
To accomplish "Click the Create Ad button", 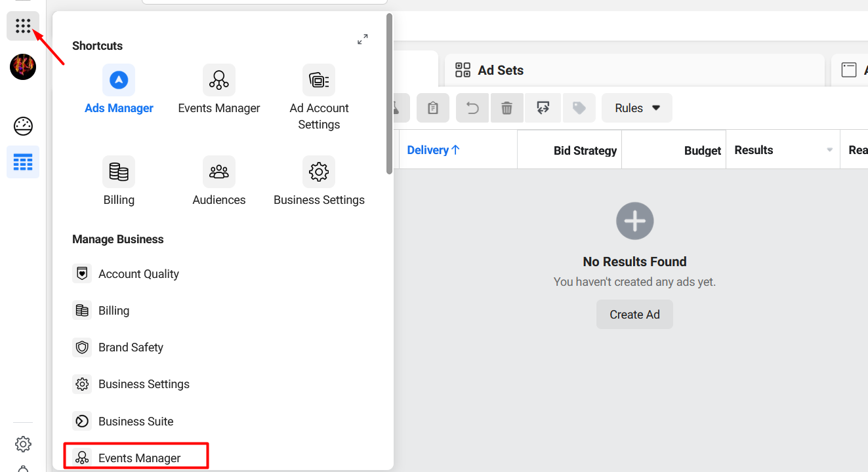I will [634, 315].
